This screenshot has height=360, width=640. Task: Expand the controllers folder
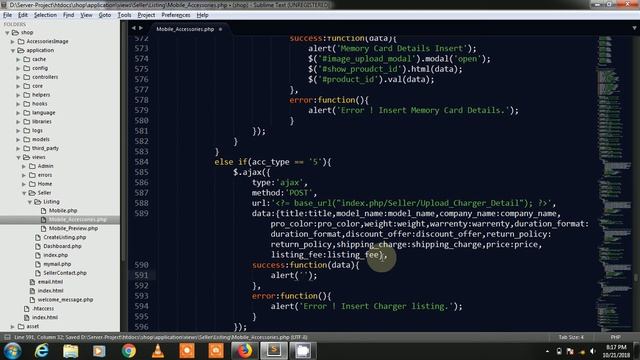click(x=18, y=77)
